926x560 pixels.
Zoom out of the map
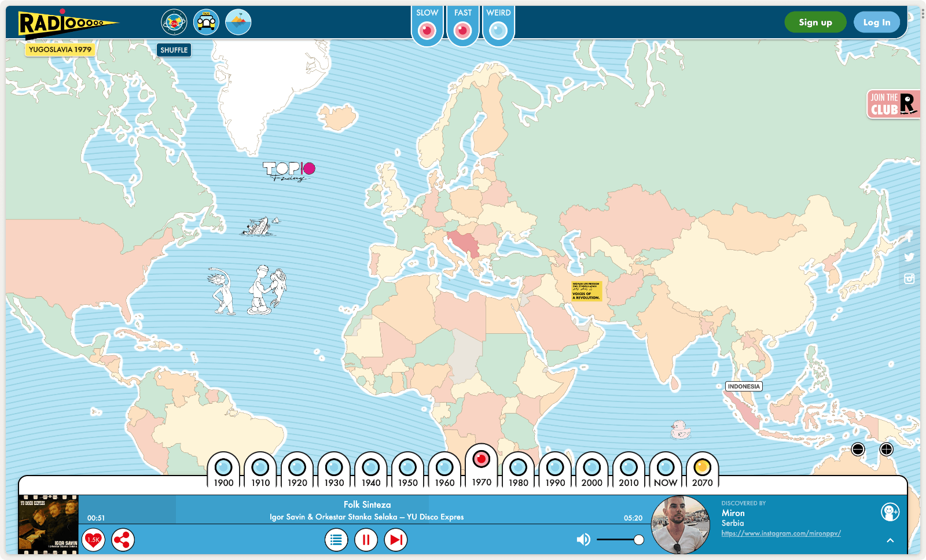tap(858, 450)
